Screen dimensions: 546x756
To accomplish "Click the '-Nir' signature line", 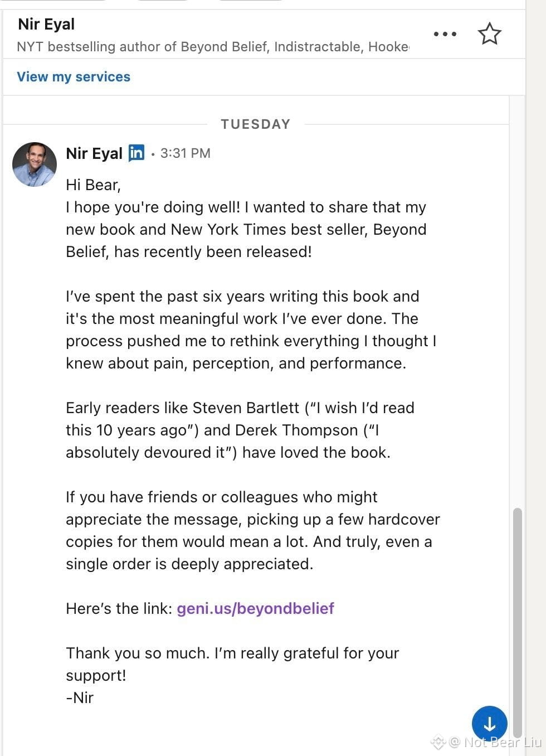I will [80, 697].
